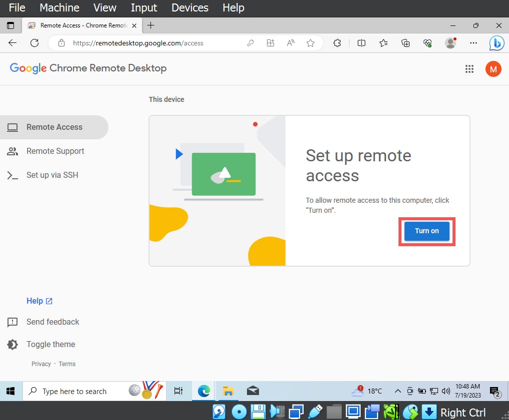This screenshot has height=420, width=509.
Task: Click Send feedback
Action: [x=43, y=322]
